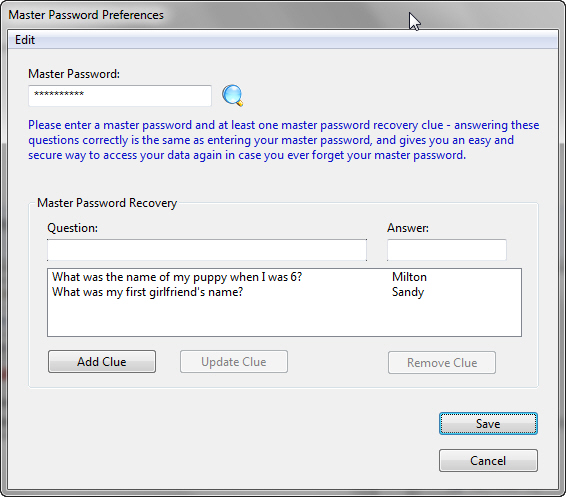Click the Add Clue button
This screenshot has height=497, width=566.
click(x=102, y=361)
